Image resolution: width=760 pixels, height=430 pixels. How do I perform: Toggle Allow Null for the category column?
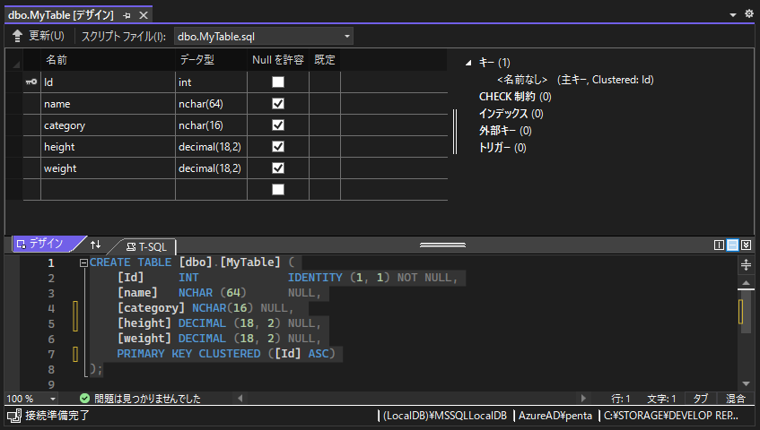(278, 125)
